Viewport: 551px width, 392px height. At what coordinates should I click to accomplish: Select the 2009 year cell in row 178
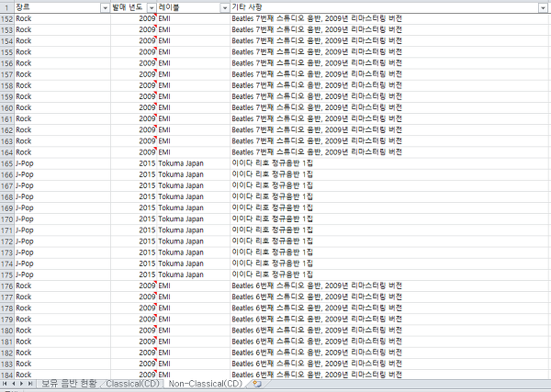(x=134, y=308)
